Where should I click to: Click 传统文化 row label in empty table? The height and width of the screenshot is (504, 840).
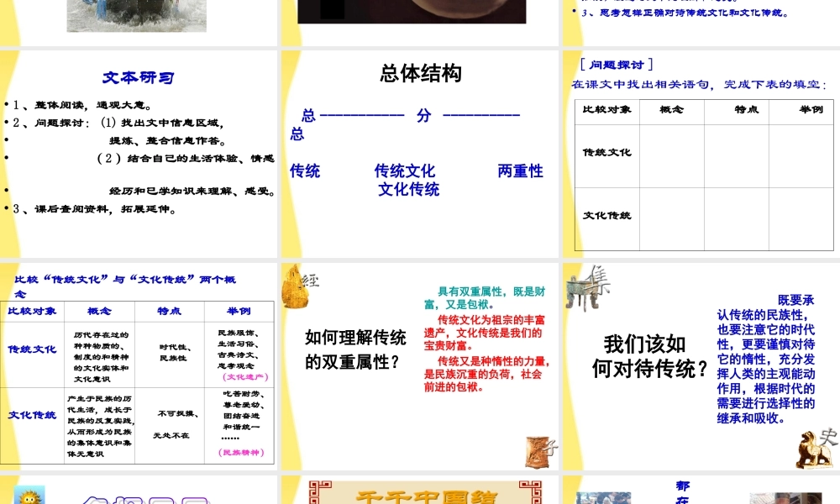[x=607, y=152]
